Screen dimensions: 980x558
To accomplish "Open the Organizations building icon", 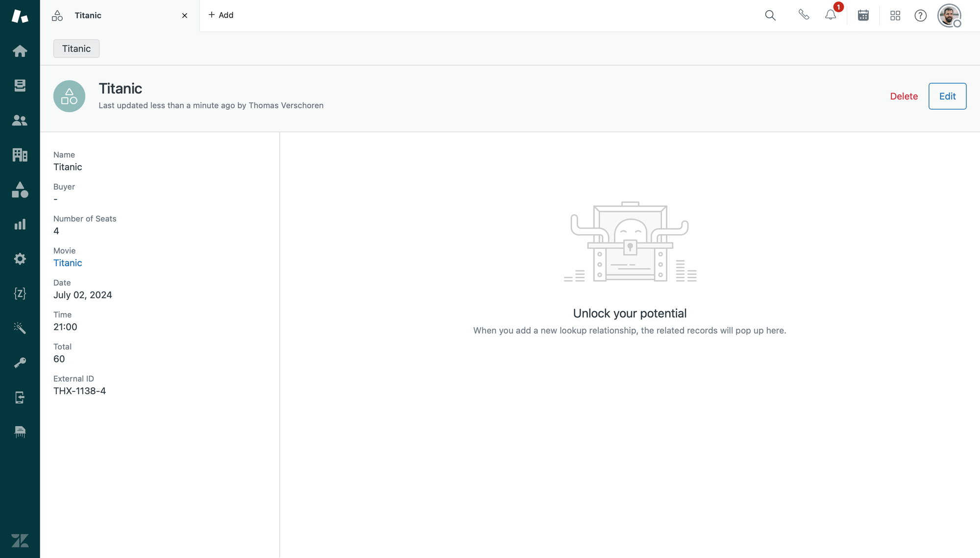I will [20, 155].
